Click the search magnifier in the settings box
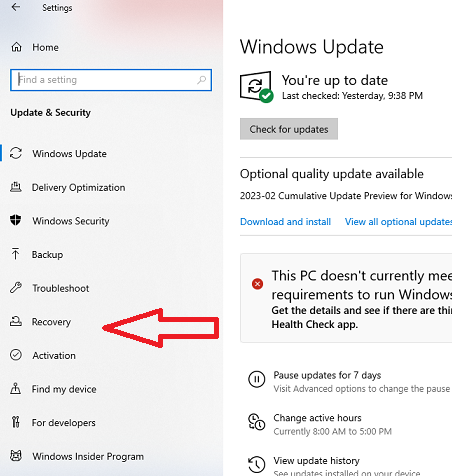Image resolution: width=452 pixels, height=476 pixels. click(201, 80)
